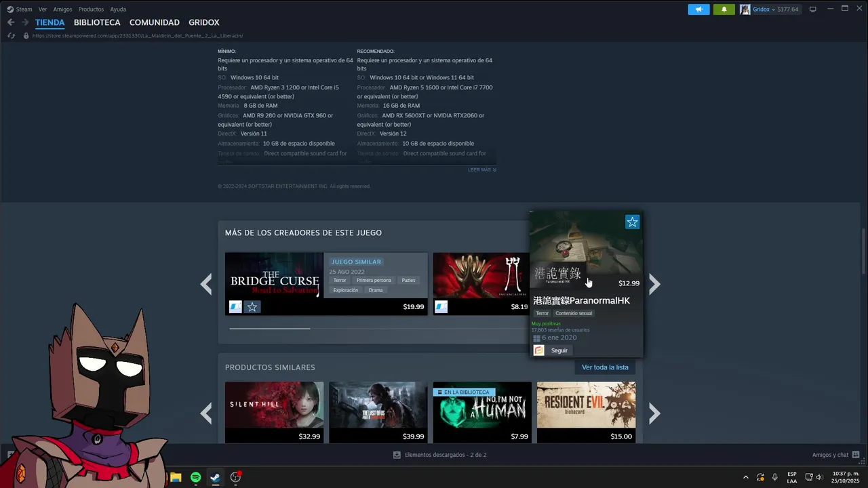Click the Gridox profile avatar
The image size is (868, 488).
(745, 9)
